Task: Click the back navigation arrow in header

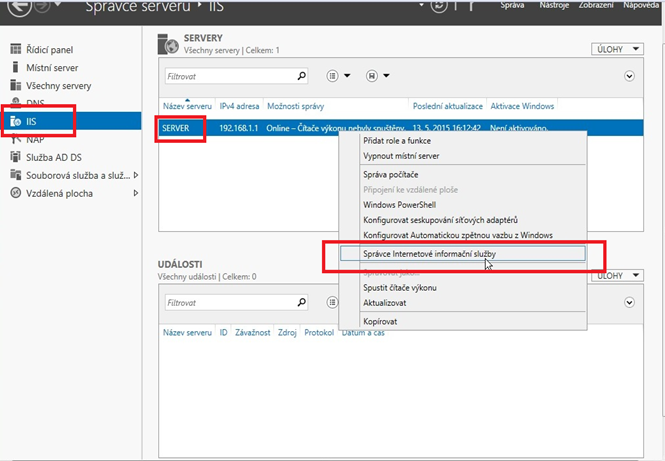Action: [x=20, y=7]
